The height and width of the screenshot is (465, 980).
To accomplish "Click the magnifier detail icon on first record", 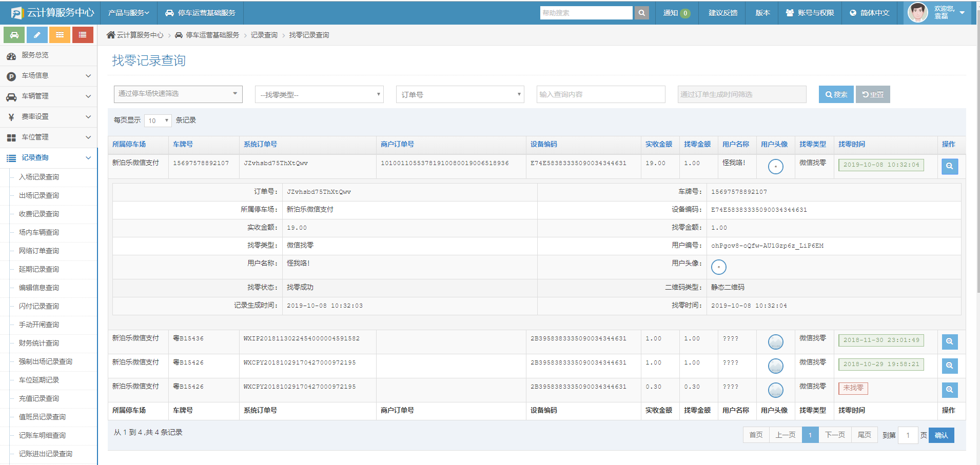I will click(x=949, y=166).
